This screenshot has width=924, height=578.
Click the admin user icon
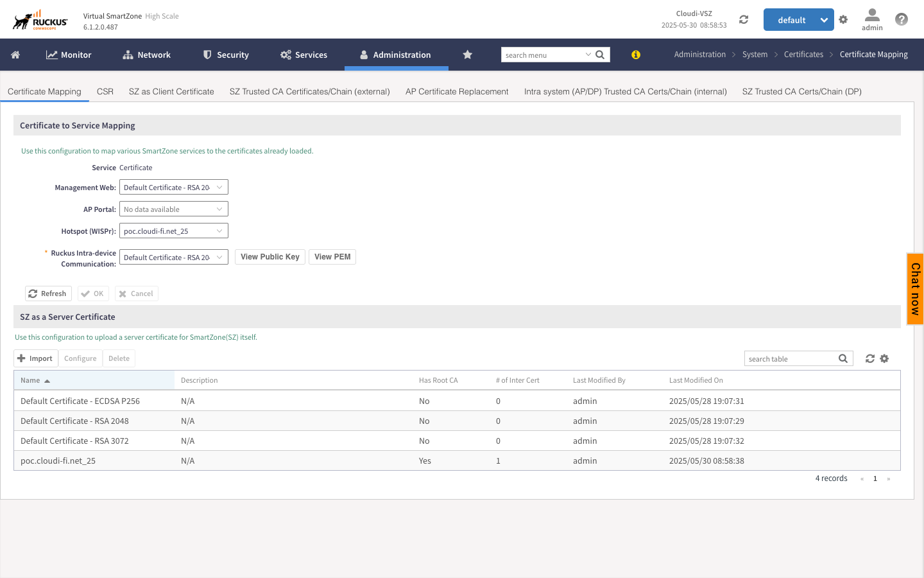[x=872, y=16]
